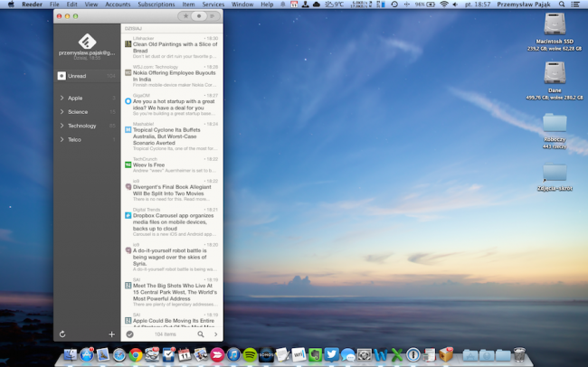This screenshot has width=588, height=367.
Task: Open 15 Central Park West article
Action: [x=172, y=292]
